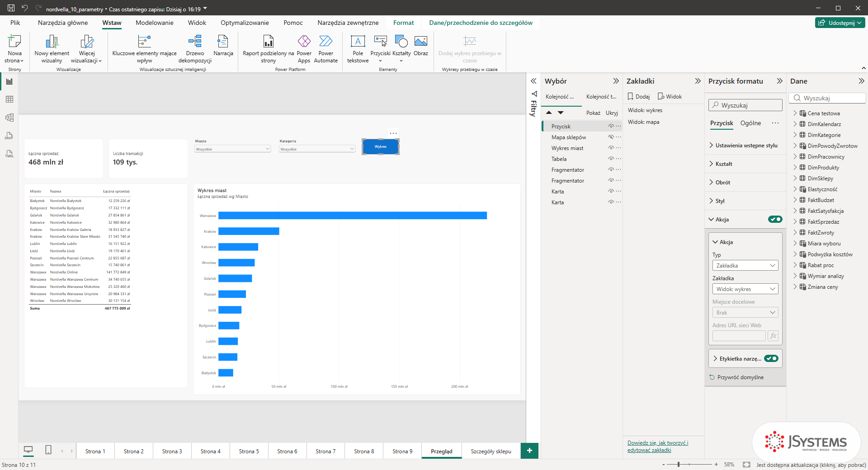Screen dimensions: 868x470
Task: Turn off the Akcja toggle
Action: tap(775, 219)
